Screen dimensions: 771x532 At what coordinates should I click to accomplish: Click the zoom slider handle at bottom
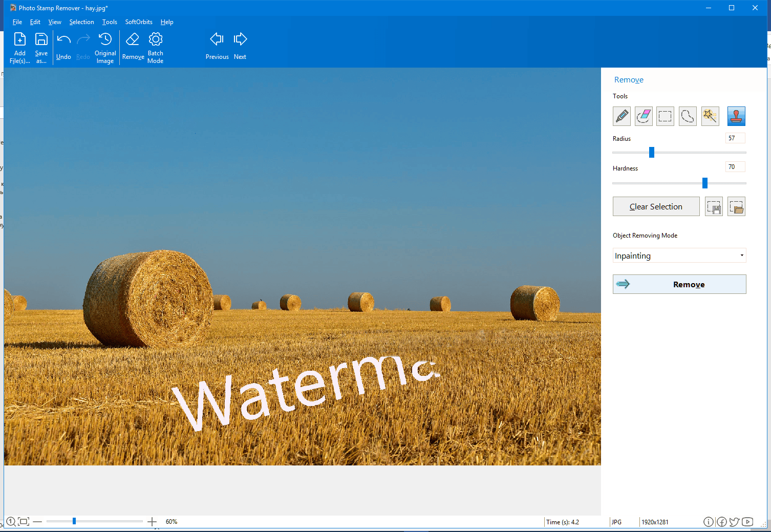click(x=74, y=521)
